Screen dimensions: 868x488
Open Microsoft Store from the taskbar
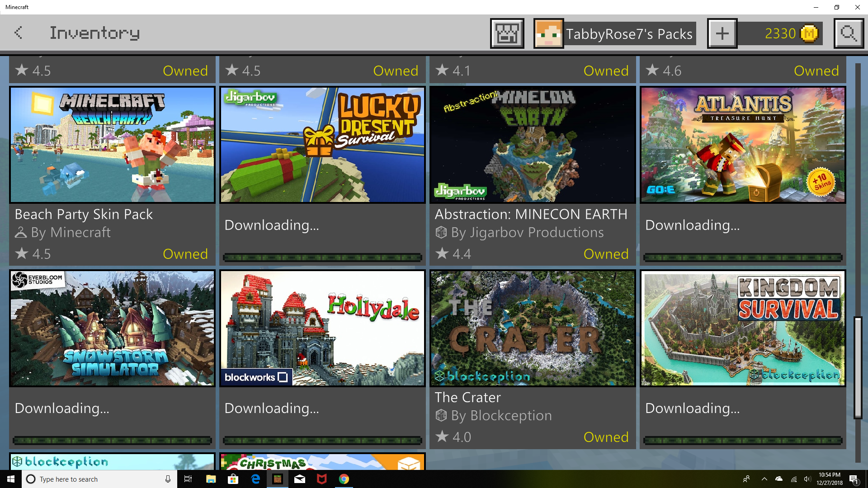(233, 479)
